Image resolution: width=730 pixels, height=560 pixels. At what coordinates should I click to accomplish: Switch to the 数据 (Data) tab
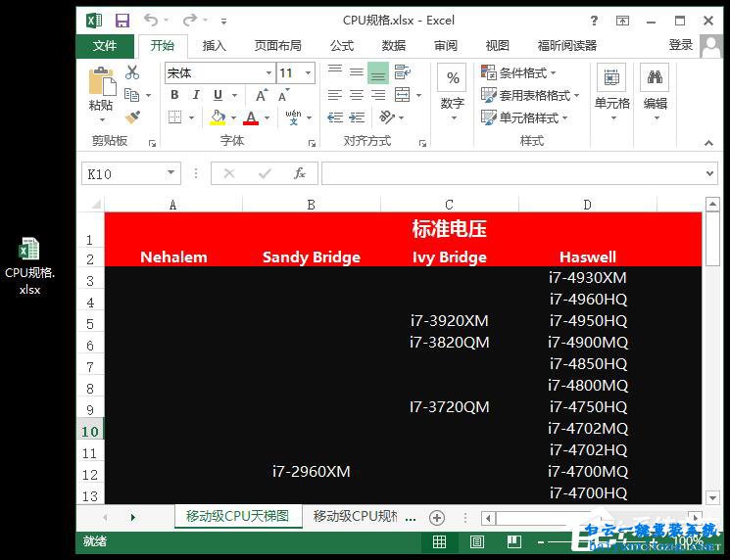pyautogui.click(x=394, y=46)
